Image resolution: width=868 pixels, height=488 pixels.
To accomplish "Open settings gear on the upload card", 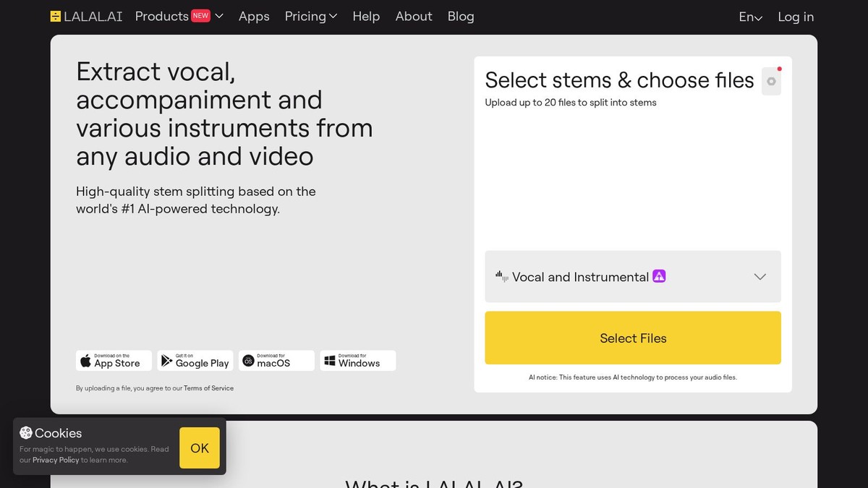I will [770, 81].
